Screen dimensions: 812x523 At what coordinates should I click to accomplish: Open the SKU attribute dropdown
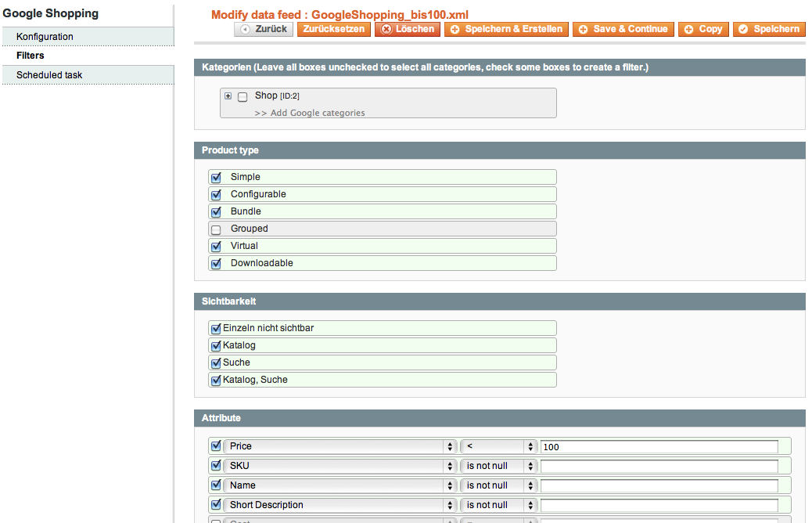[x=340, y=466]
